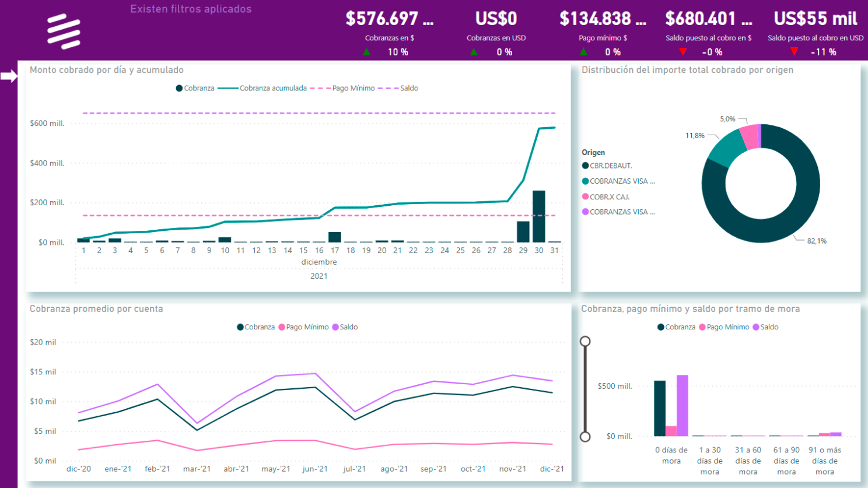The image size is (868, 488).
Task: Select Cobranza acumulada legend entry in daily chart
Action: point(272,88)
